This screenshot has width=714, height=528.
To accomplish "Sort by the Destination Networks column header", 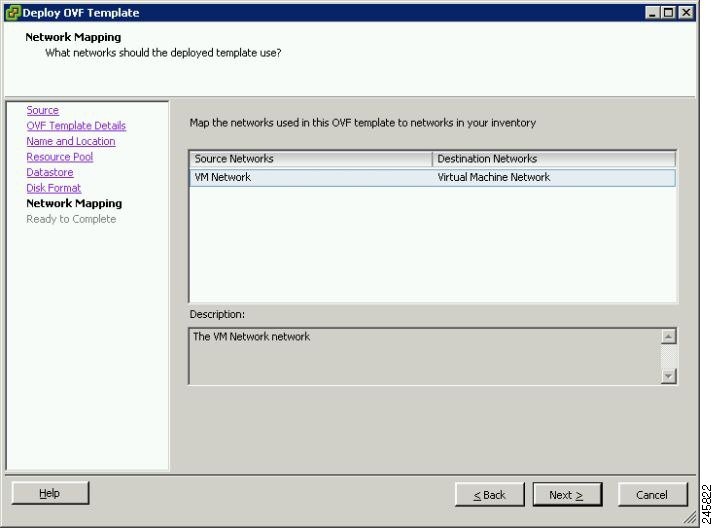I will pos(554,159).
